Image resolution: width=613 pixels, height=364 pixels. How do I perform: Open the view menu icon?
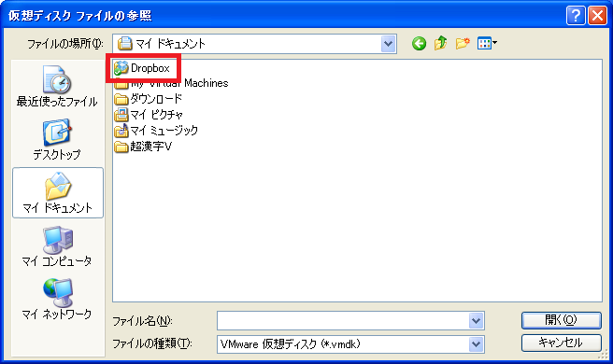tap(487, 43)
